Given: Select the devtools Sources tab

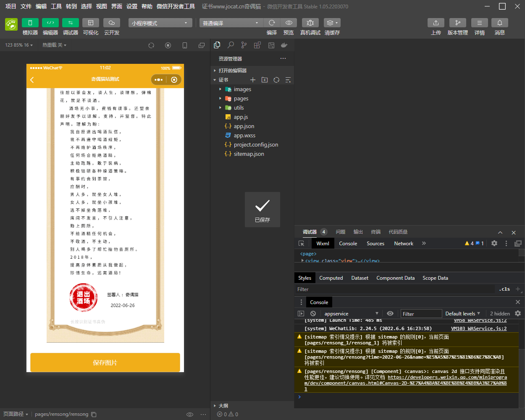Looking at the screenshot, I should point(375,243).
